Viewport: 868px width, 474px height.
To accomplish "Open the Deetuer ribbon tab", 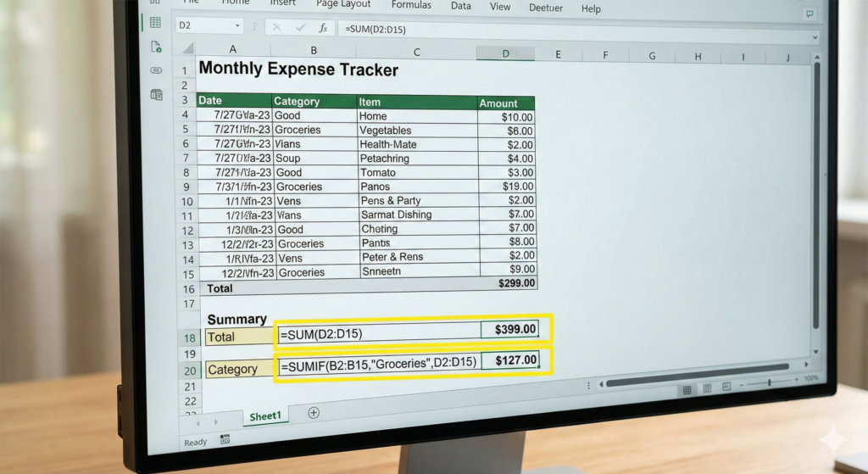I will pos(546,8).
